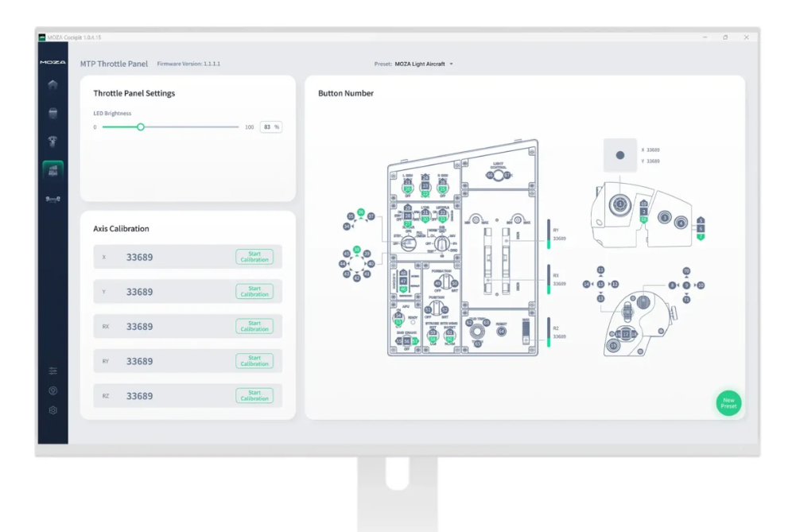
Task: Open the flight stick page in sidebar
Action: coord(52,142)
